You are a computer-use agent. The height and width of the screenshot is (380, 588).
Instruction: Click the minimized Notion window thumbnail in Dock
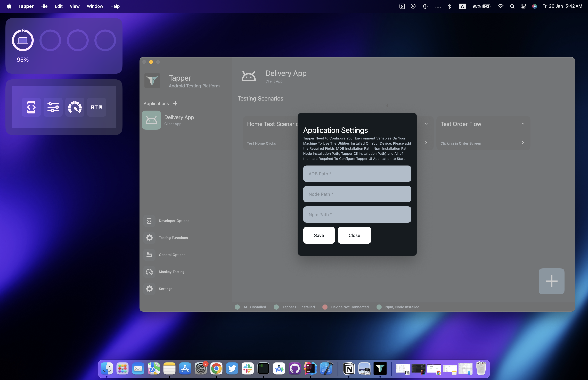coord(403,369)
